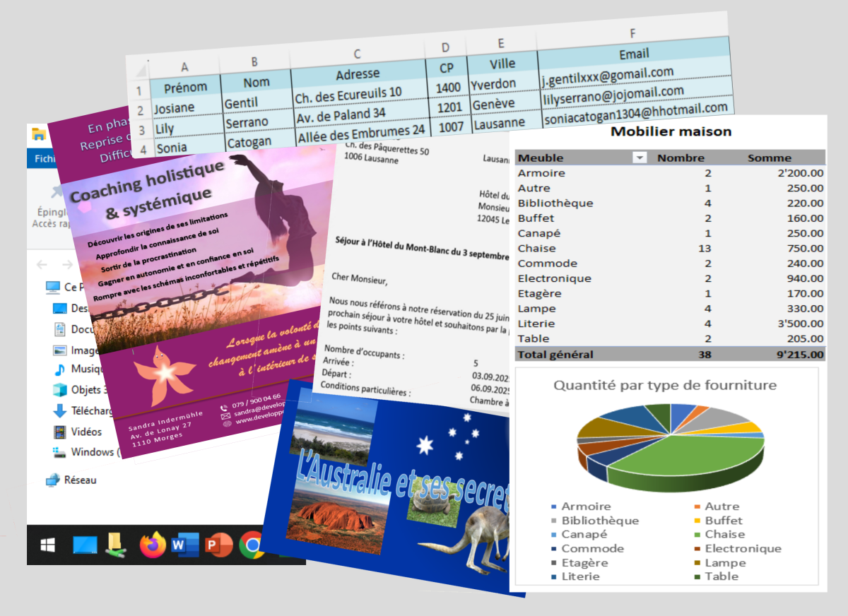Click the network folder taskbar icon
Image resolution: width=848 pixels, height=616 pixels.
tap(116, 543)
